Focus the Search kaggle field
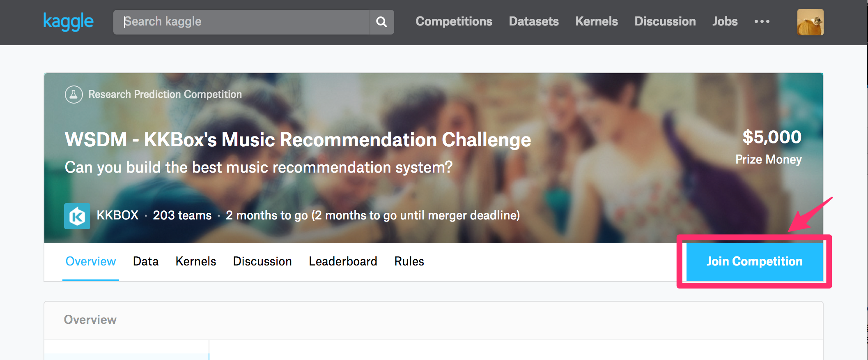 [x=241, y=22]
